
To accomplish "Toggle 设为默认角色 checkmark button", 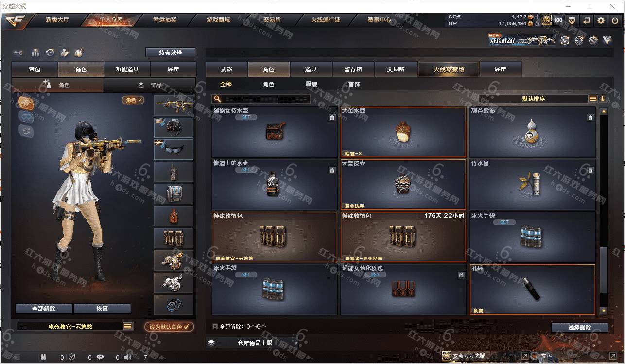I will [x=169, y=327].
